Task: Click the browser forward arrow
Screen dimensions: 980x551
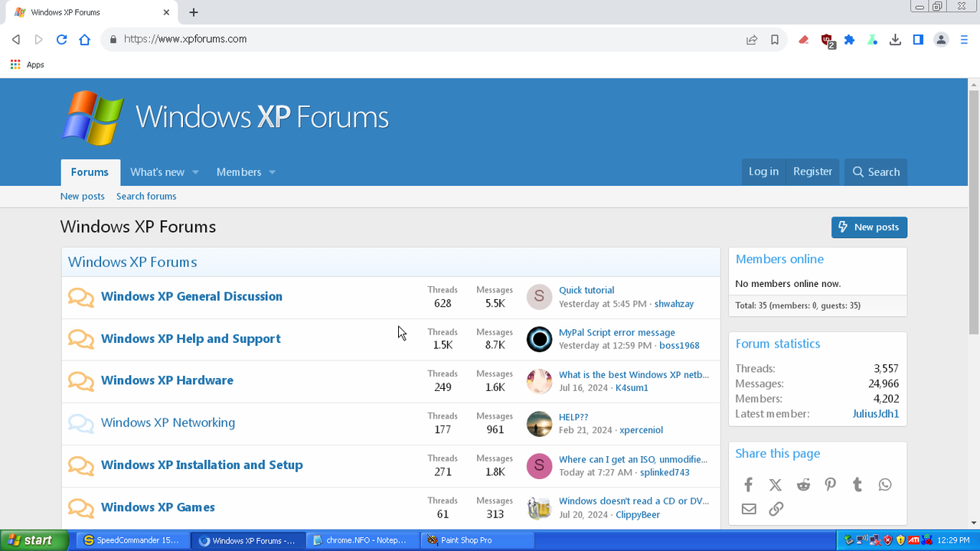Action: (38, 39)
